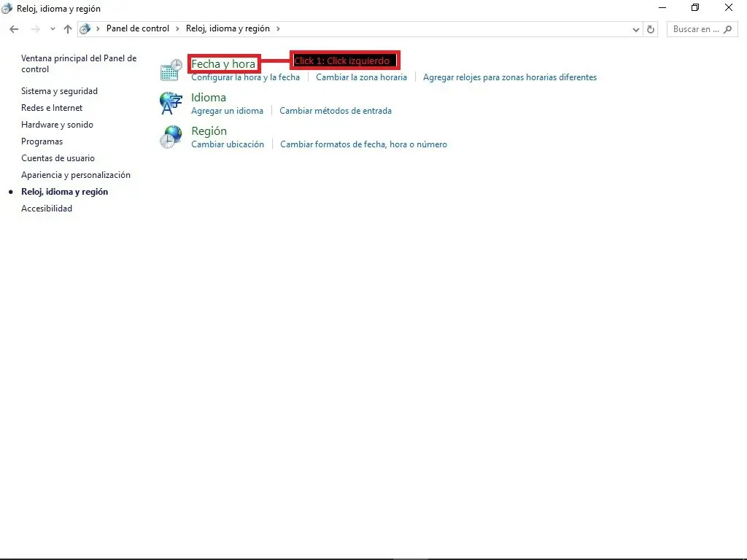Click the Refresh button
This screenshot has height=560, width=747.
(650, 29)
